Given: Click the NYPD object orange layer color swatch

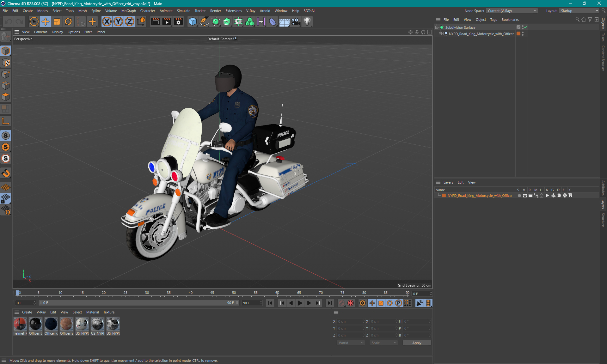Looking at the screenshot, I should 518,33.
